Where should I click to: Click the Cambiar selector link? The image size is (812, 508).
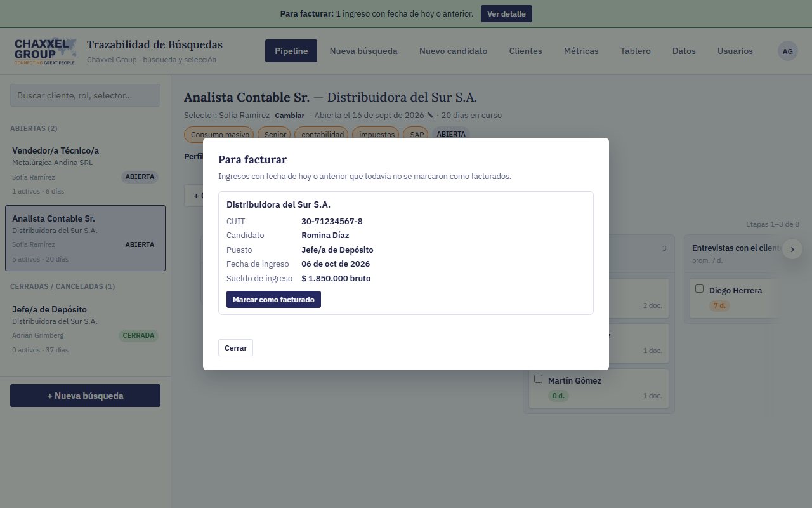(289, 116)
